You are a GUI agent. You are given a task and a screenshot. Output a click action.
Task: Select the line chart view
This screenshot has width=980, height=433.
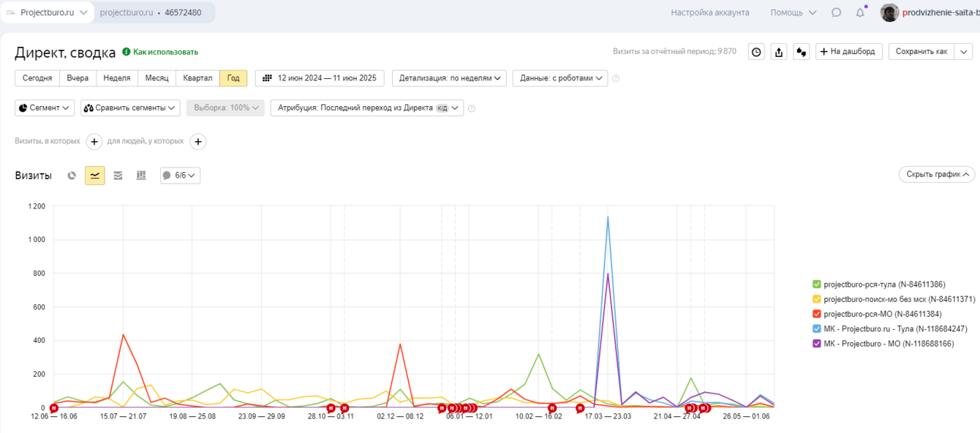[95, 176]
